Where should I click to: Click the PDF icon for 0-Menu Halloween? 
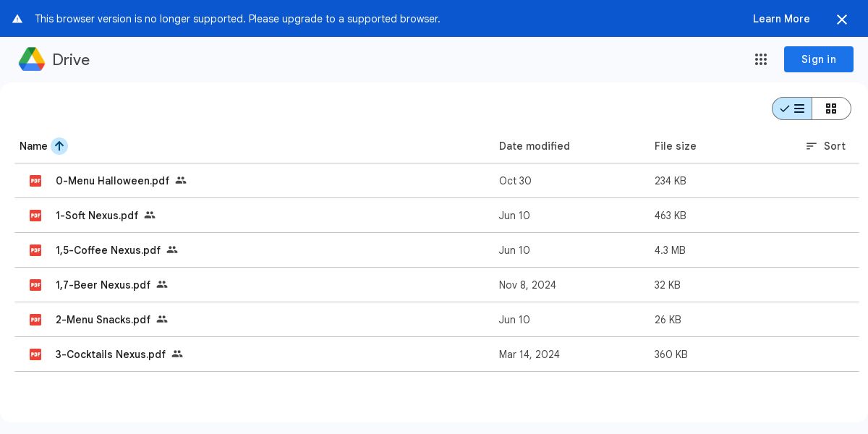[35, 181]
